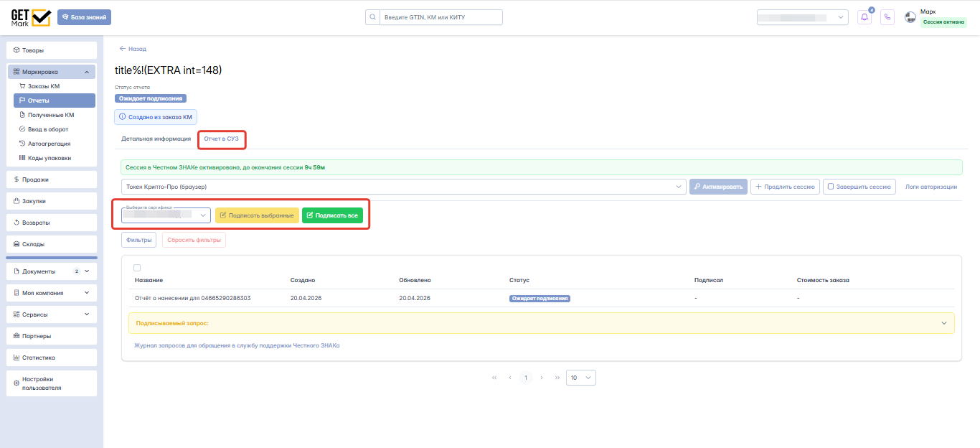
Task: Click the search magnifier icon
Action: [x=372, y=17]
